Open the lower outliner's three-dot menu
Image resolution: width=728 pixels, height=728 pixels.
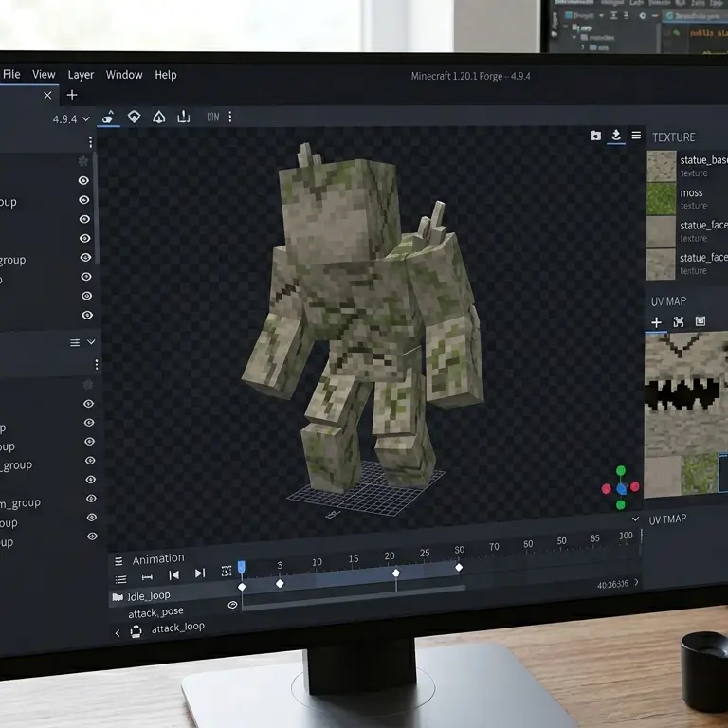pos(97,365)
